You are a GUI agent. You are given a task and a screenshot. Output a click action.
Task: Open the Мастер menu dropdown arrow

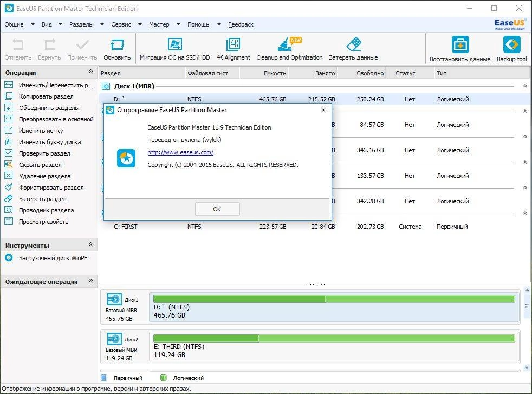coord(178,24)
